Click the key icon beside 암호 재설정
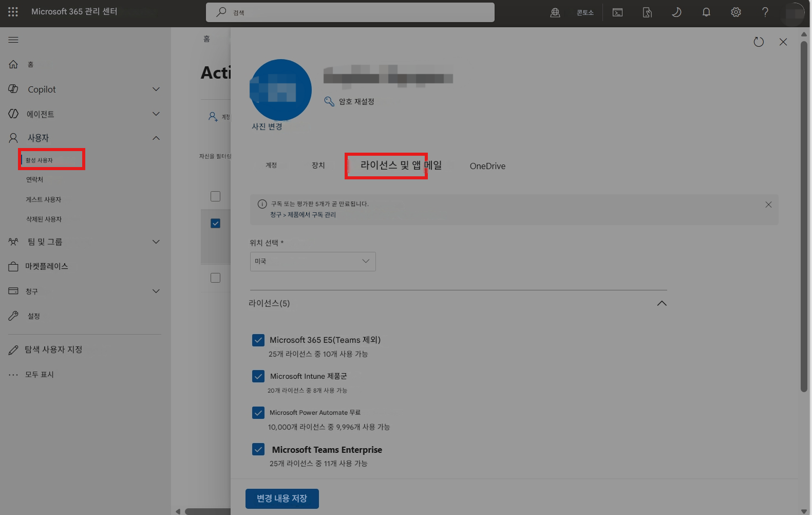Screen dimensions: 812x515 tap(329, 101)
